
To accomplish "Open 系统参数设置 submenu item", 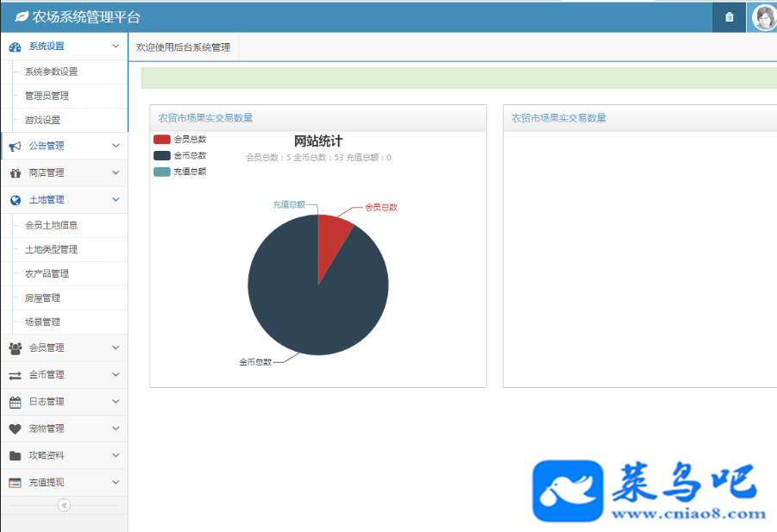I will [52, 72].
